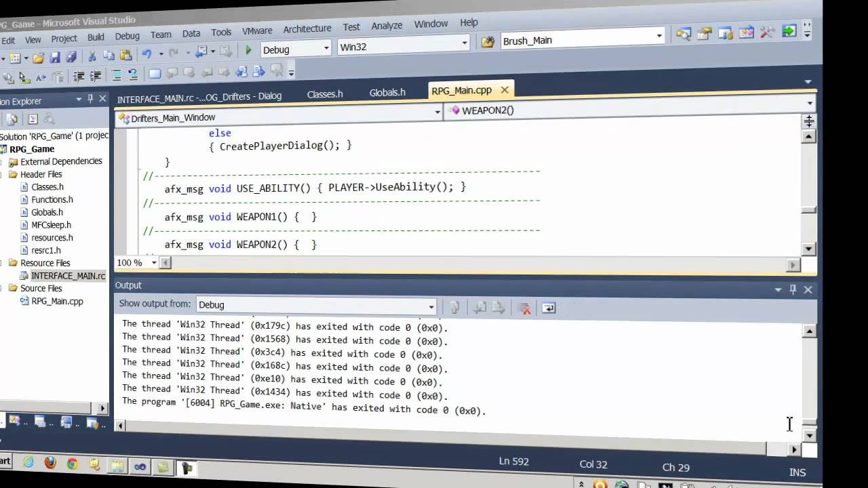Click the Output window horizontal scrollbar left arrow
Viewport: 868px width, 488px height.
coord(120,426)
